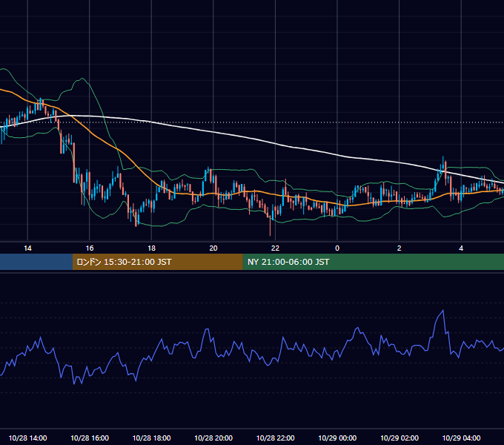The image size is (504, 445).
Task: Click the 10/28 18:00 date label
Action: point(151,438)
